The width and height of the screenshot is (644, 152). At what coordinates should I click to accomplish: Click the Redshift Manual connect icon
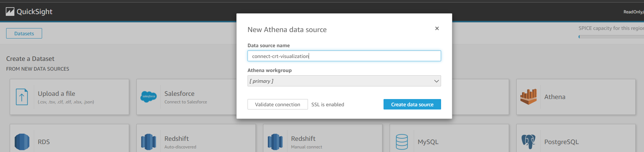pos(275,142)
